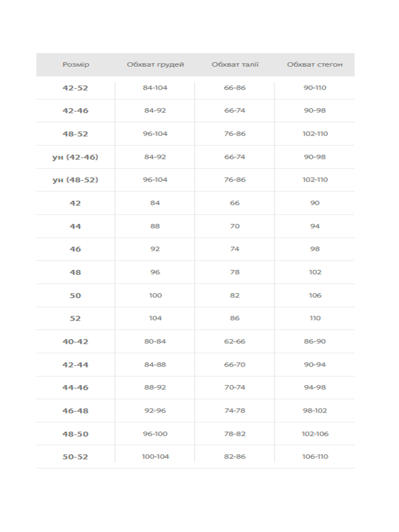Select the 50-52 size row label
The width and height of the screenshot is (399, 532).
click(75, 457)
